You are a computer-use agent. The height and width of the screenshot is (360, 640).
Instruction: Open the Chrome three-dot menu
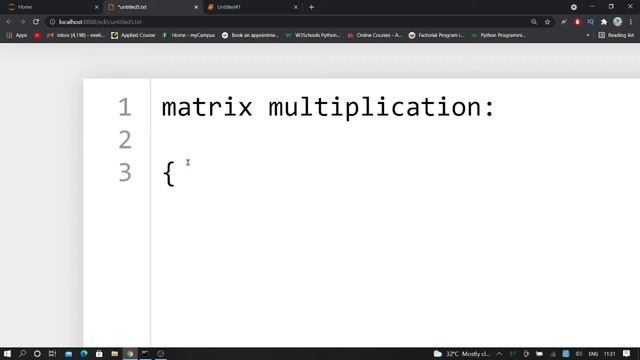631,22
